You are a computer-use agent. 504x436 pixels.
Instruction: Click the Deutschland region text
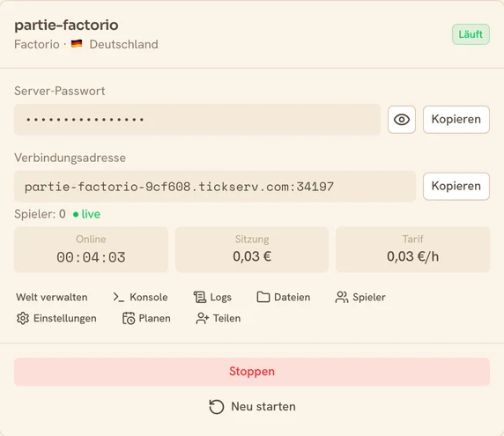tap(123, 44)
